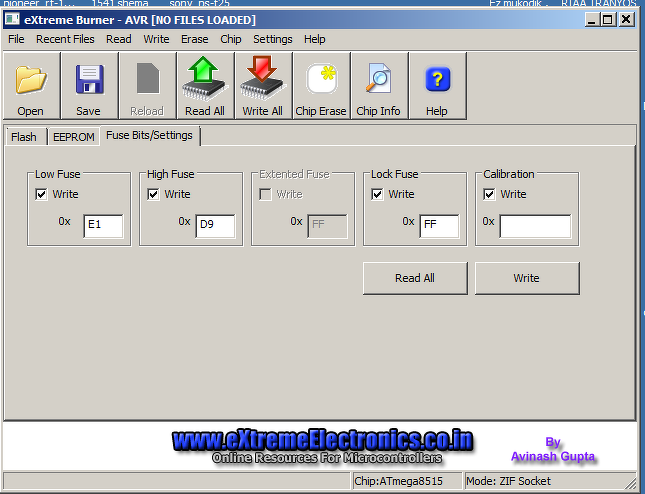Click the Low Fuse E1 value field
645x494 pixels.
click(103, 225)
